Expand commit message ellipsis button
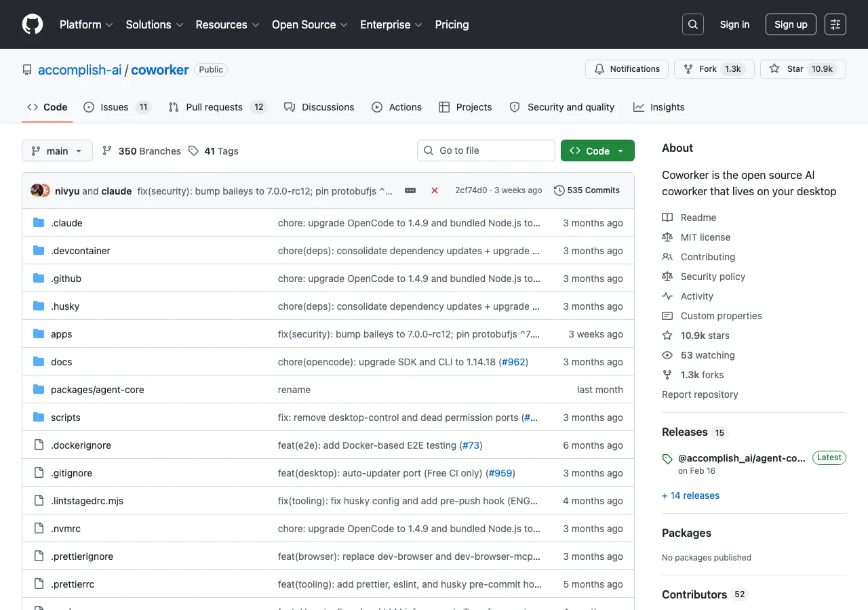Viewport: 868px width, 610px height. (410, 190)
